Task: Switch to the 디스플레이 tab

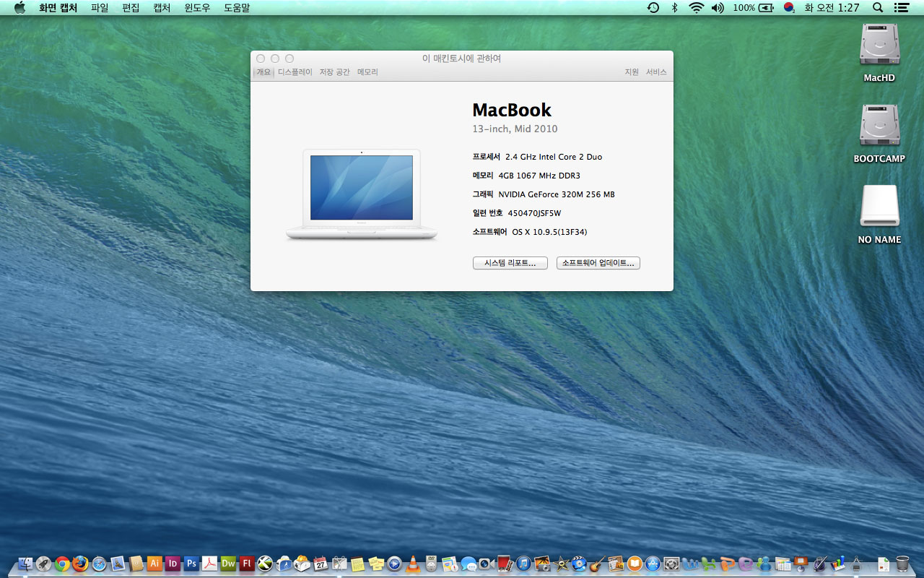Action: click(295, 72)
